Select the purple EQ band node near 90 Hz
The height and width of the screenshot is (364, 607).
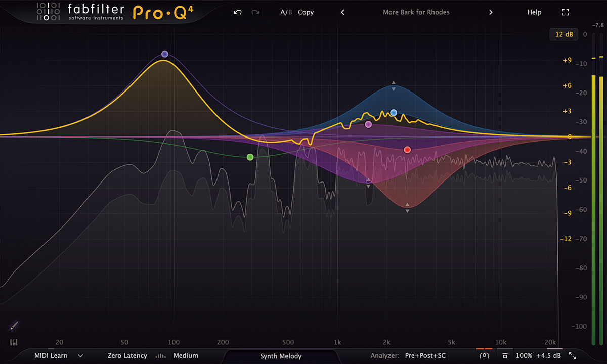pos(164,54)
